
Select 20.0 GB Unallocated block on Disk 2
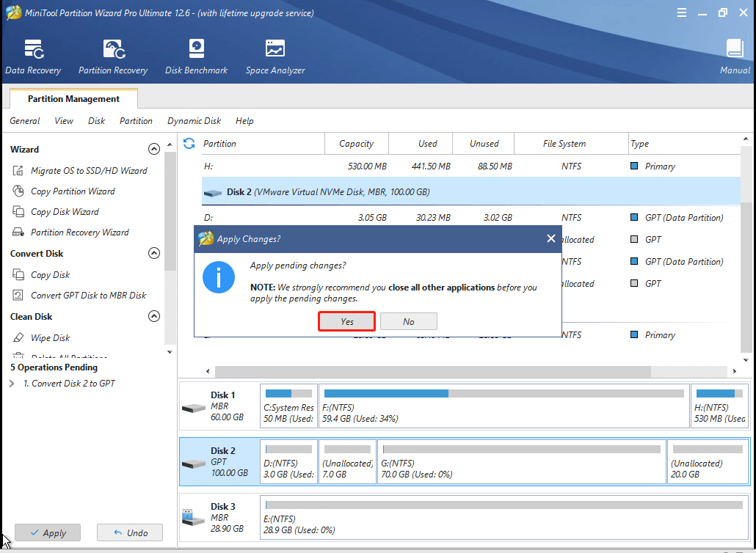coord(708,461)
